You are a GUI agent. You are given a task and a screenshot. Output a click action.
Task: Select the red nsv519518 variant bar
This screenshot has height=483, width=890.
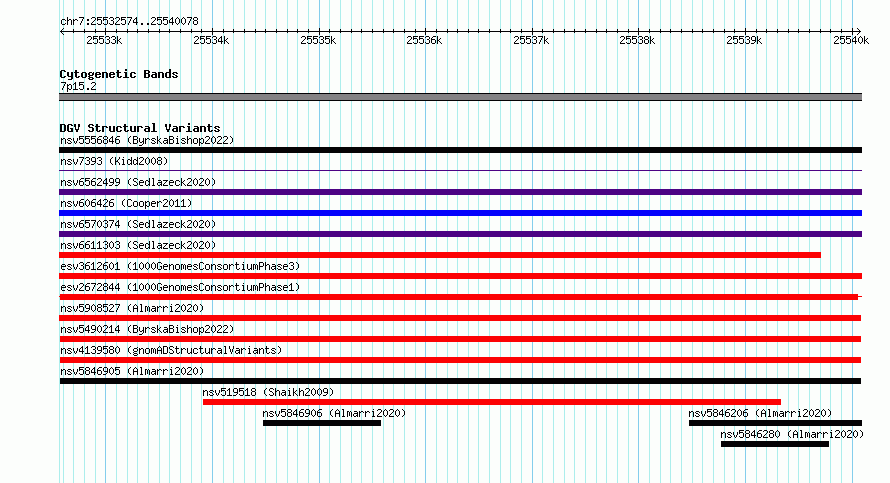click(x=492, y=402)
